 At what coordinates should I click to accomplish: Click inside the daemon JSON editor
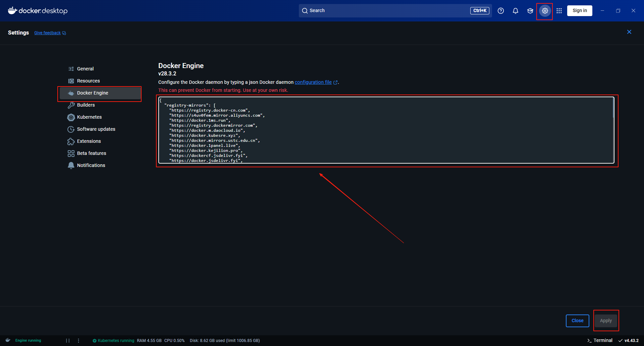[386, 130]
